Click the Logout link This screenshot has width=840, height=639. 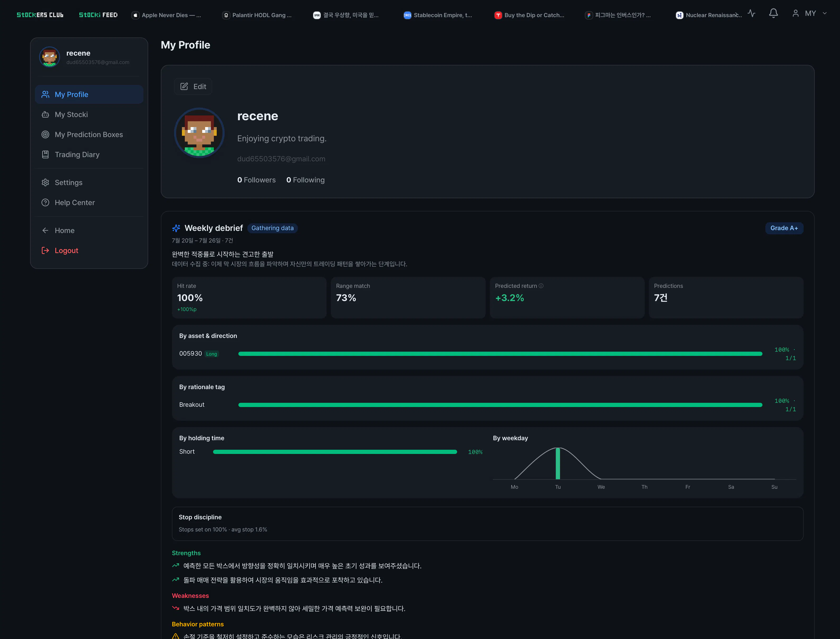tap(89, 250)
